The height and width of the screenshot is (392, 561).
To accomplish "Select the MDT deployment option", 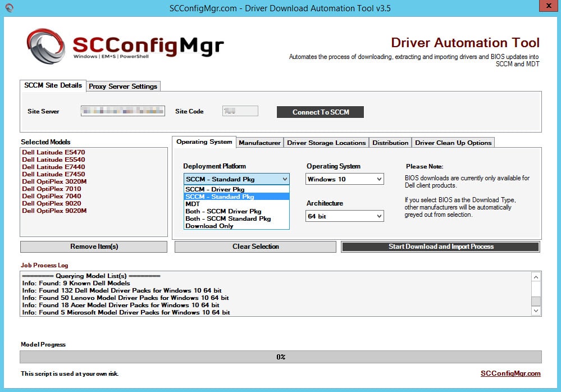I will click(x=237, y=204).
